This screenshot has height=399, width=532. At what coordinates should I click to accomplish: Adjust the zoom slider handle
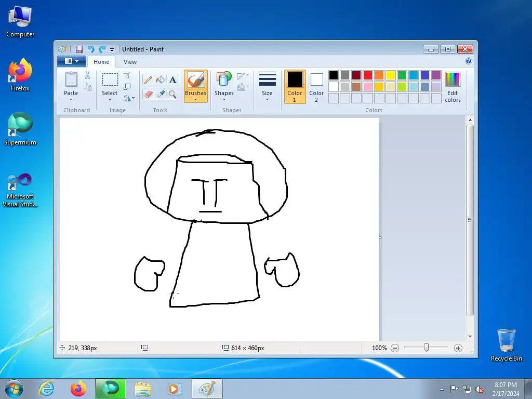coord(427,348)
